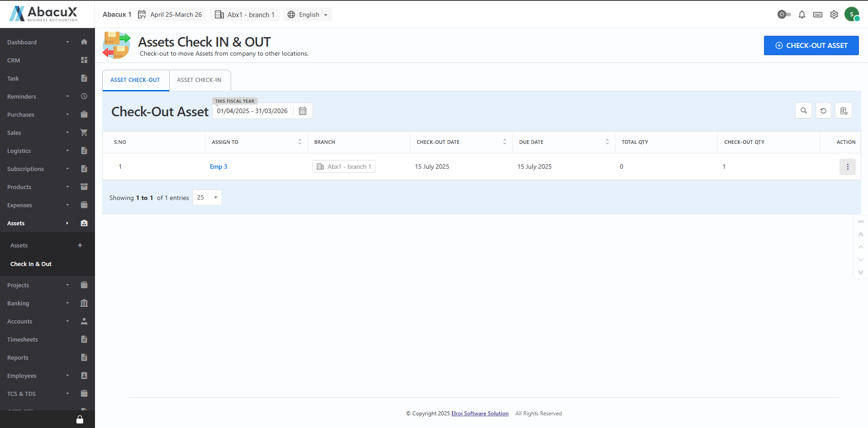The image size is (868, 428).
Task: Sort table by Assign To column
Action: click(x=299, y=142)
